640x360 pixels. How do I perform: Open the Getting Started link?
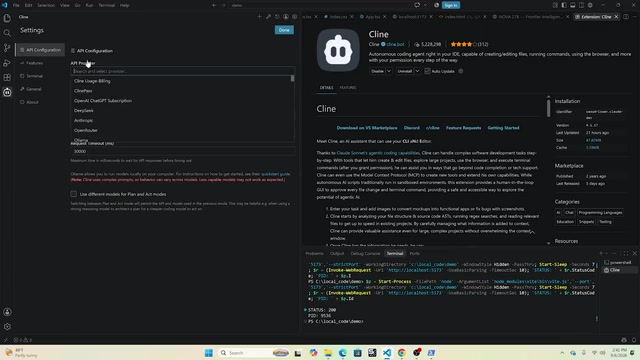503,128
